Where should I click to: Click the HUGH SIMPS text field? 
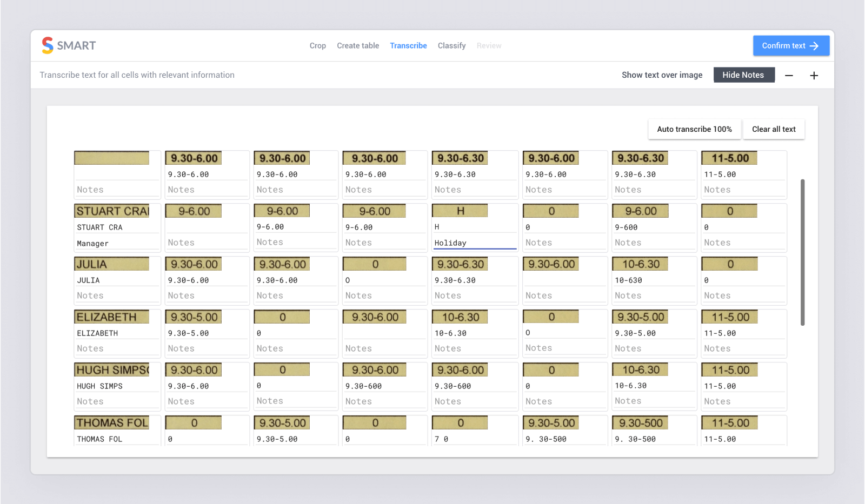[x=116, y=386]
